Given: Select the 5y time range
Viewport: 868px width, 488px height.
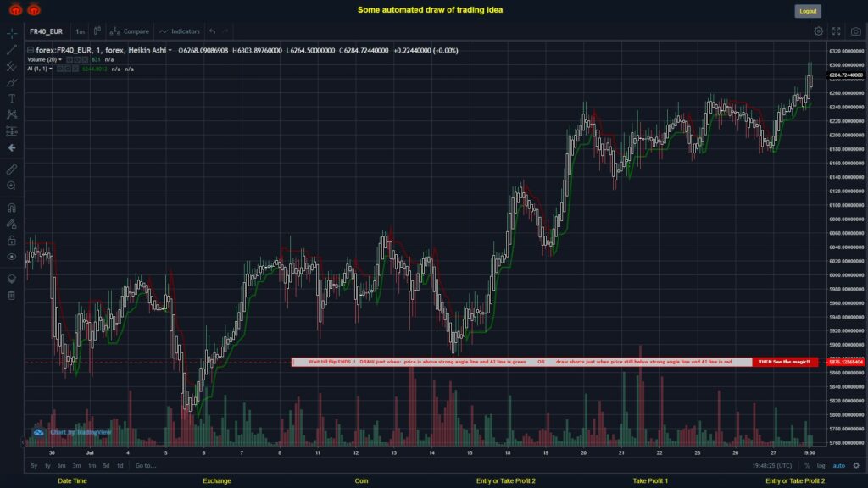Looking at the screenshot, I should [34, 466].
